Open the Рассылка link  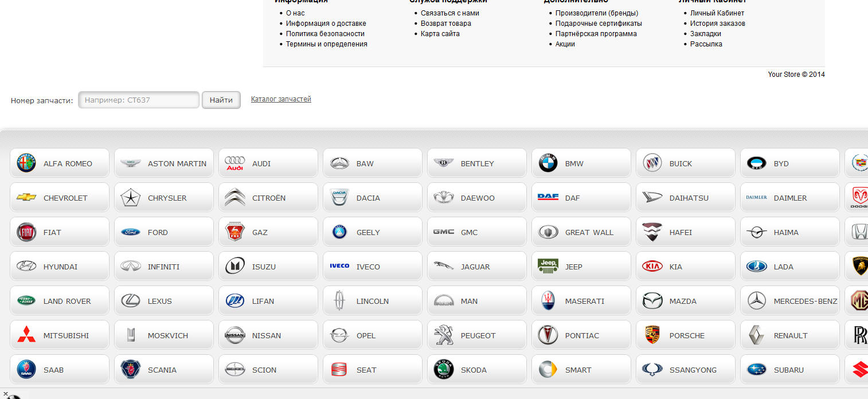point(706,44)
